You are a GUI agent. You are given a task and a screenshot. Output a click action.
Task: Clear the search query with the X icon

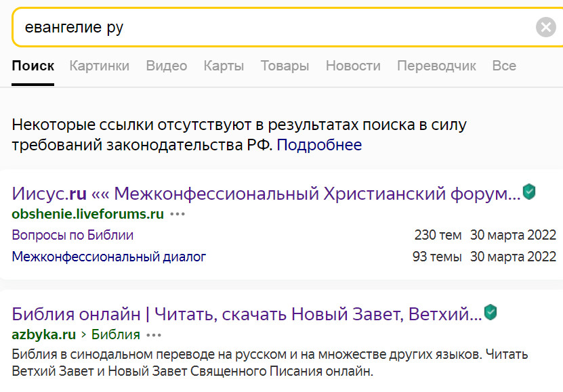[x=546, y=27]
